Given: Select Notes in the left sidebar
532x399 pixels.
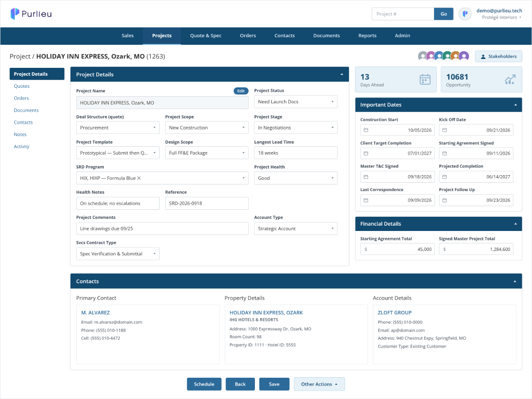Looking at the screenshot, I should (x=20, y=135).
